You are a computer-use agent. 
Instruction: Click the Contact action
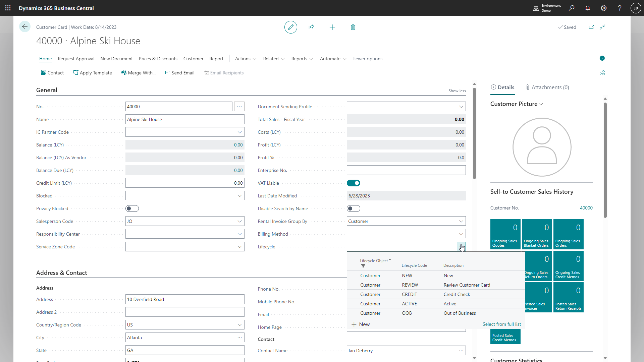52,73
